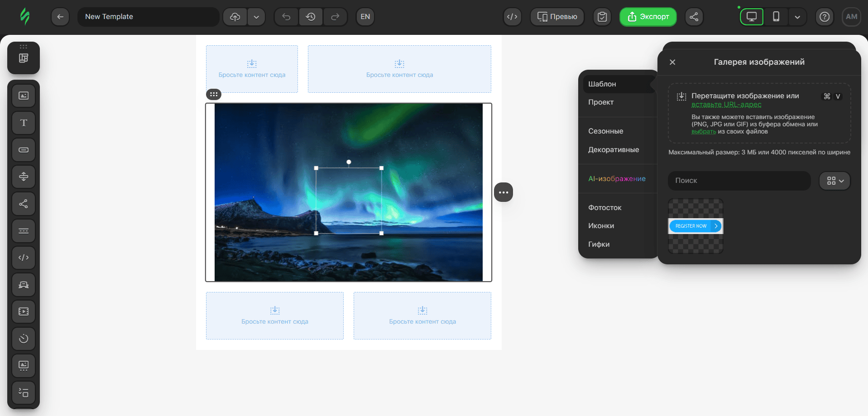Select the Timer block tool

tap(24, 339)
